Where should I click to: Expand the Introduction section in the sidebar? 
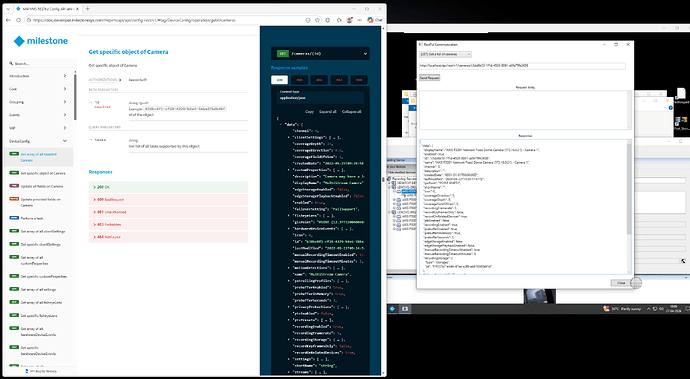point(65,76)
